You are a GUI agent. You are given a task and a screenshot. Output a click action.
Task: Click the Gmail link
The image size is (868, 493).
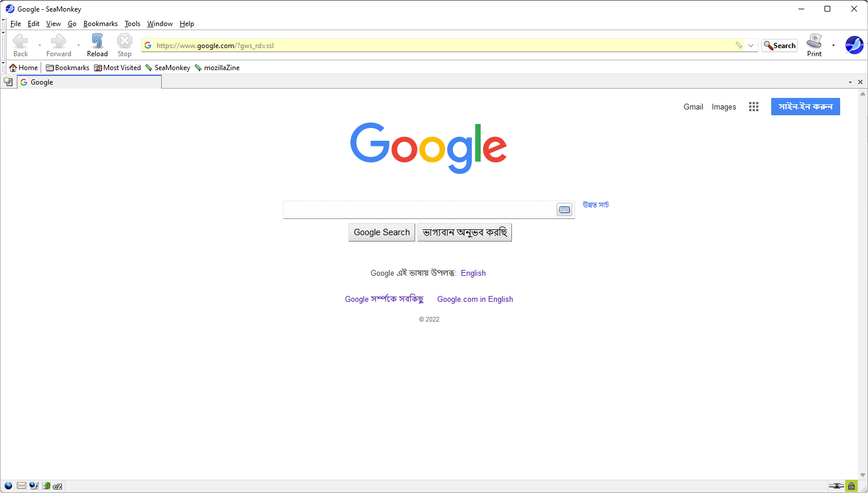pos(693,107)
